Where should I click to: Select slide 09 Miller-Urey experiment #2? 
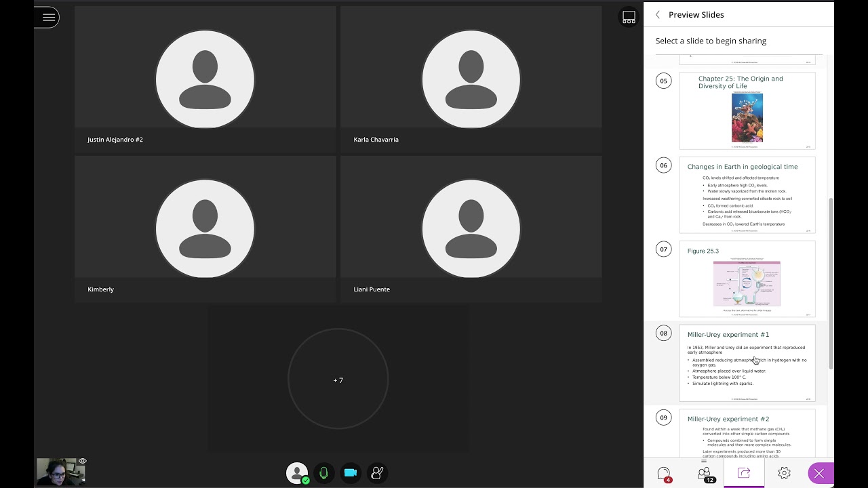coord(747,434)
